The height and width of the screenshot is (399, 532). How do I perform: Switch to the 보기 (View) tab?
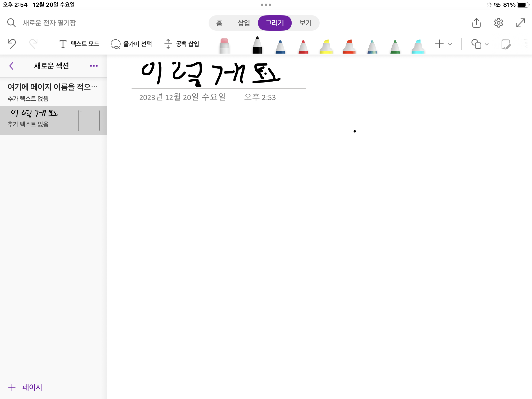click(305, 23)
